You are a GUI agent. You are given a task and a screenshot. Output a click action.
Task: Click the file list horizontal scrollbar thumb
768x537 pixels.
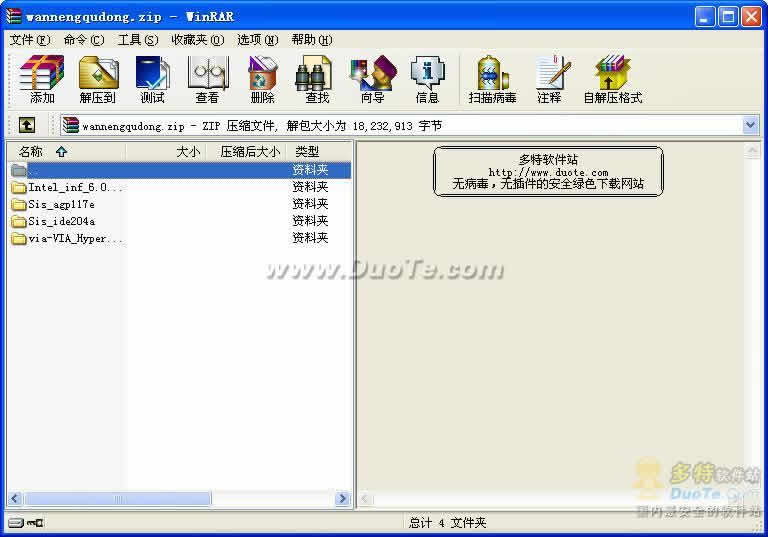[x=118, y=499]
